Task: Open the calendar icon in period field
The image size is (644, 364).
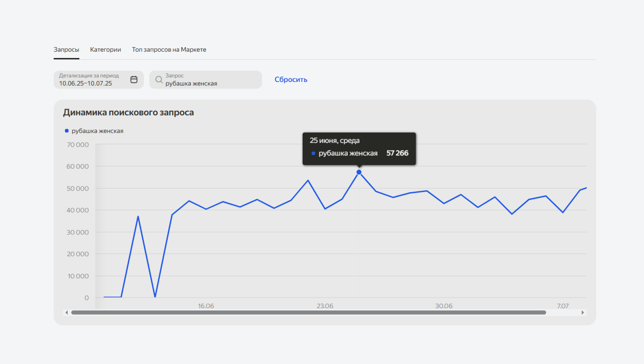Action: (134, 80)
